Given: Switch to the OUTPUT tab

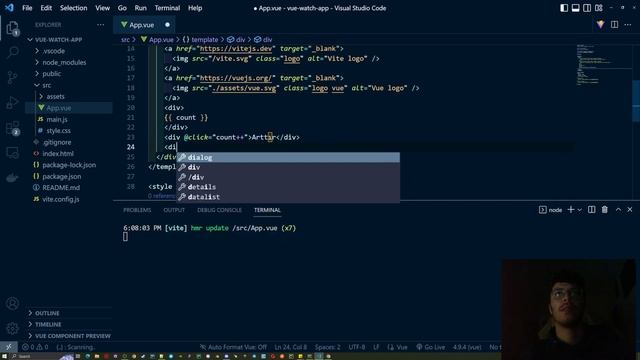Looking at the screenshot, I should (174, 210).
